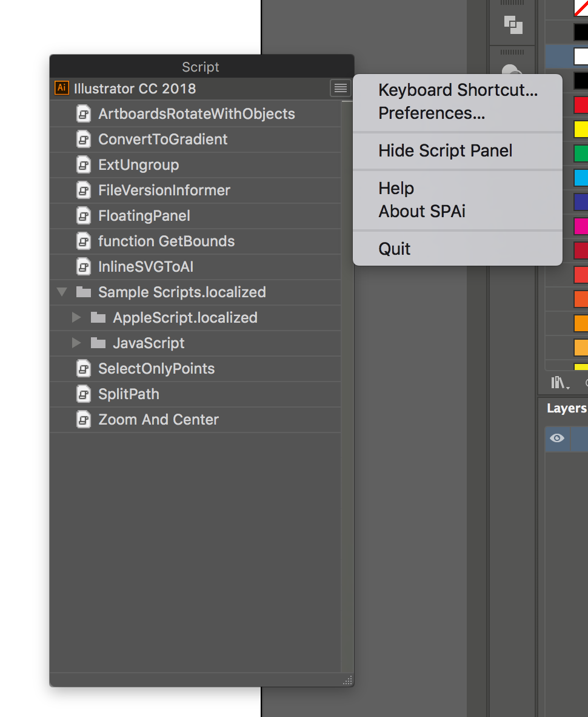
Task: Click the Zoom And Center script icon
Action: coord(83,419)
